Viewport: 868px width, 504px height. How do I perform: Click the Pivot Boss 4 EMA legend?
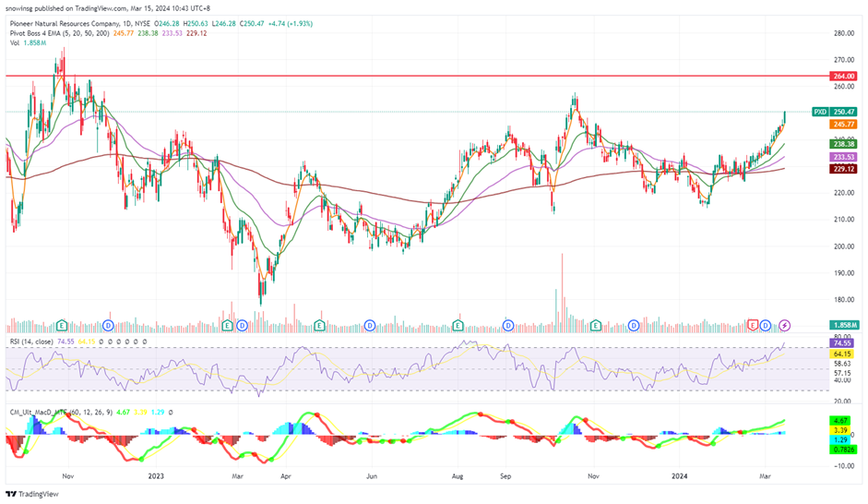[x=59, y=33]
